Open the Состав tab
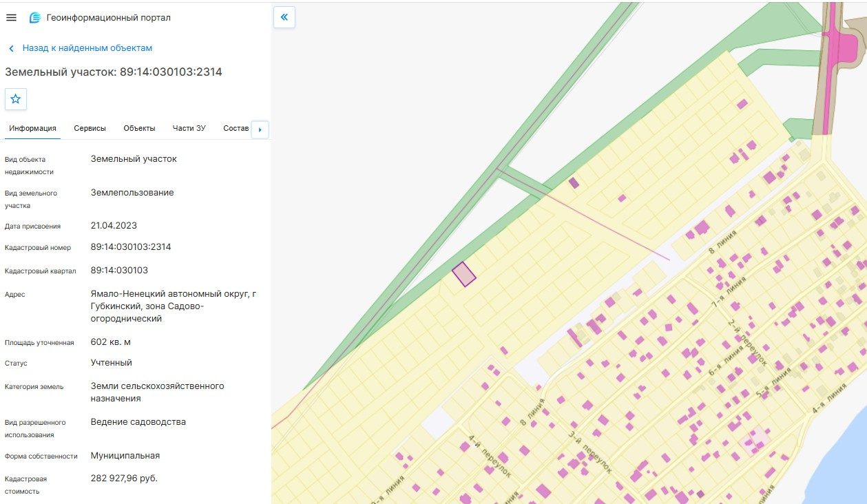 tap(236, 129)
